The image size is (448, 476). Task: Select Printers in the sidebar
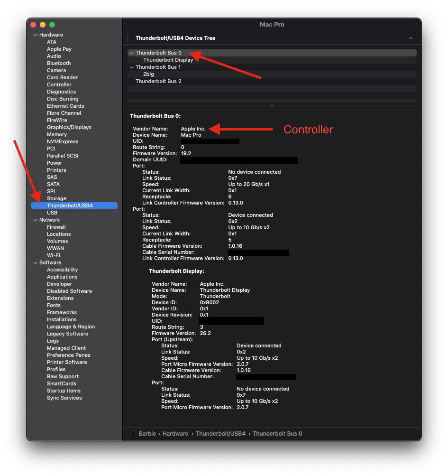tap(56, 170)
